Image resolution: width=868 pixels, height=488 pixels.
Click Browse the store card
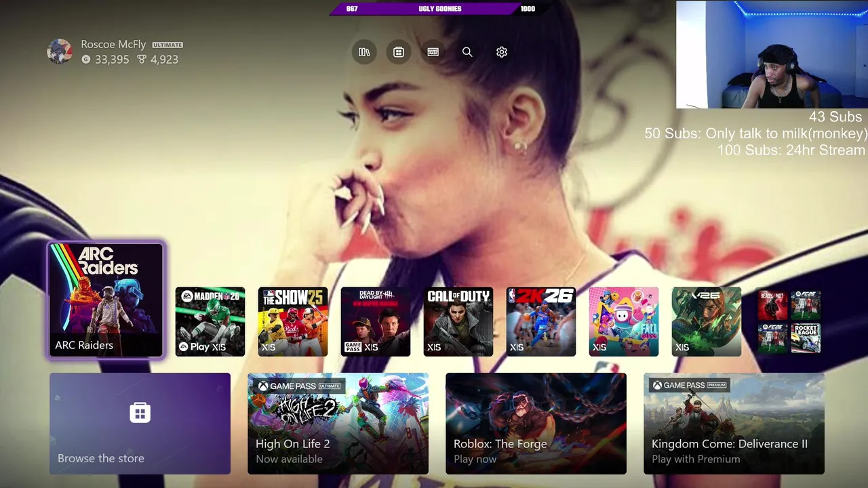[140, 424]
